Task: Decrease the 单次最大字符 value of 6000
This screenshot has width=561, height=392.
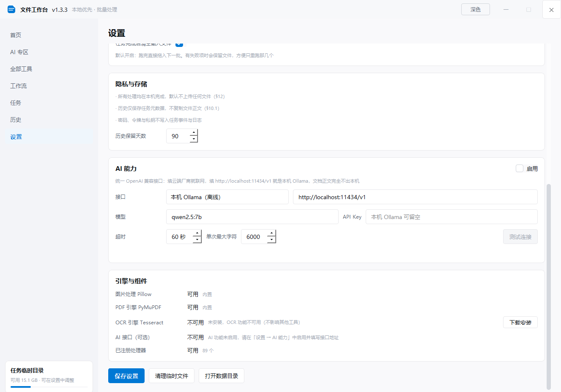Action: point(272,240)
